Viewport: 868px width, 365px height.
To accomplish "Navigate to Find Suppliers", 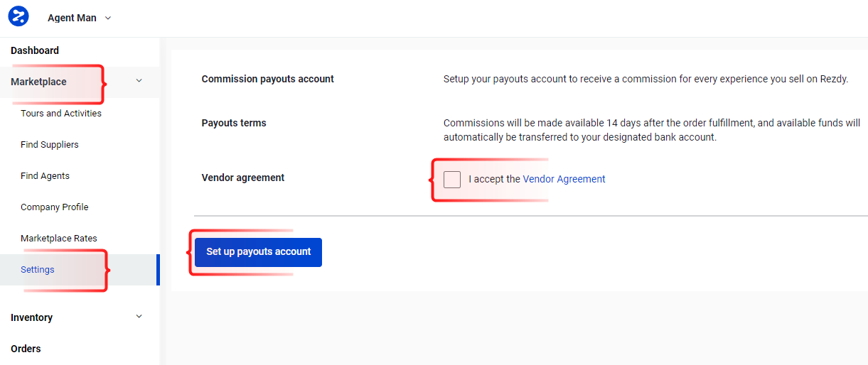I will (x=50, y=145).
